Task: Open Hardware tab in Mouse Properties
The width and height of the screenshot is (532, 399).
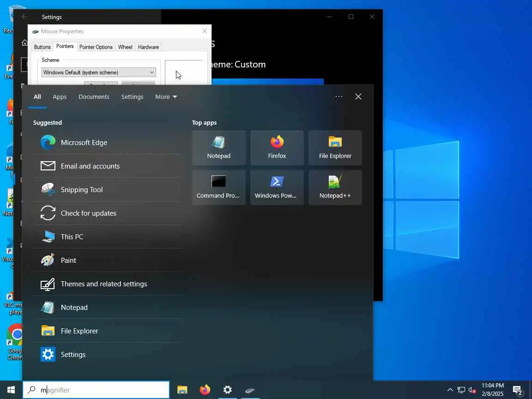Action: tap(148, 47)
